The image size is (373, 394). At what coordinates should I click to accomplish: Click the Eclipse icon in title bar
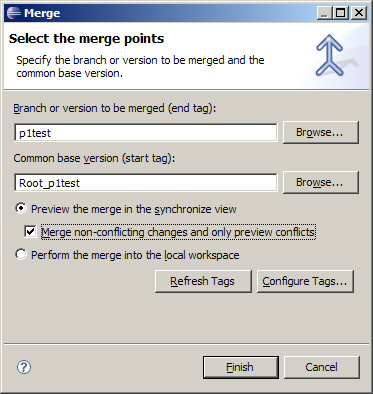tap(14, 13)
